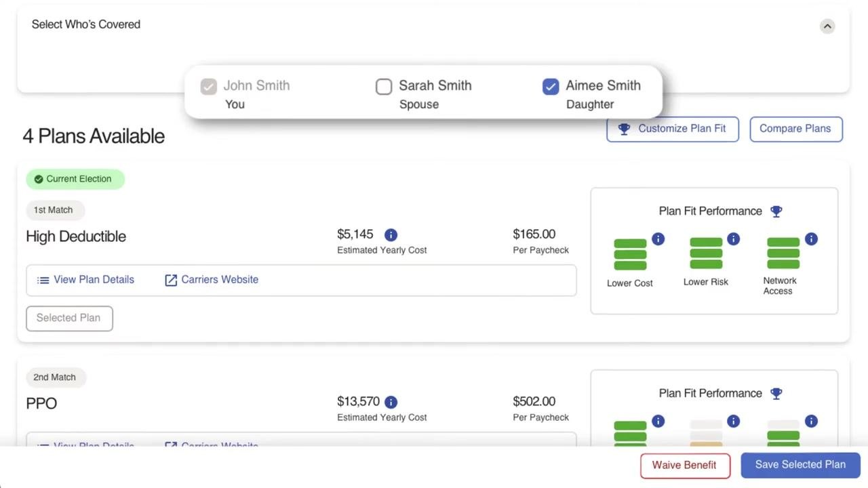This screenshot has height=488, width=868.
Task: Click High Deductible Network Access green bars
Action: [x=783, y=253]
